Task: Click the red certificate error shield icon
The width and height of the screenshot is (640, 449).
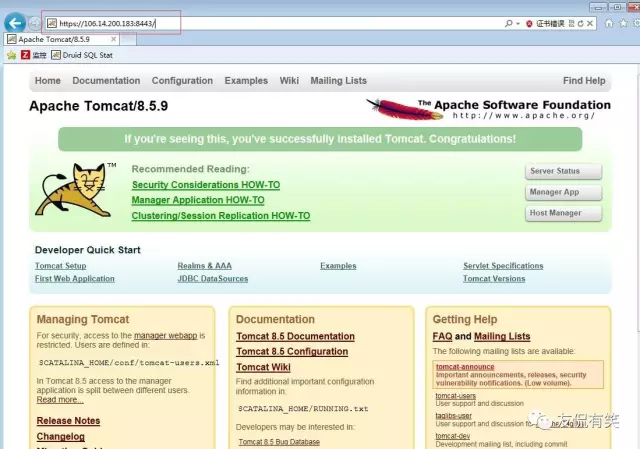Action: click(x=529, y=24)
